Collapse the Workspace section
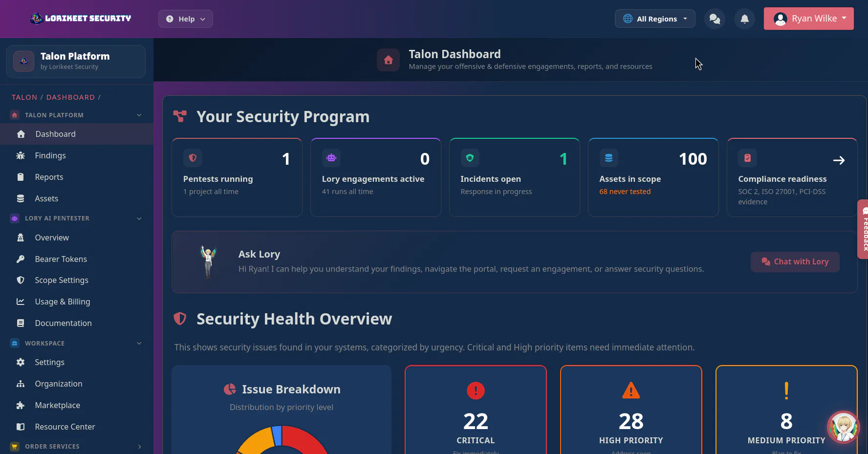Viewport: 868px width, 454px height. point(139,344)
